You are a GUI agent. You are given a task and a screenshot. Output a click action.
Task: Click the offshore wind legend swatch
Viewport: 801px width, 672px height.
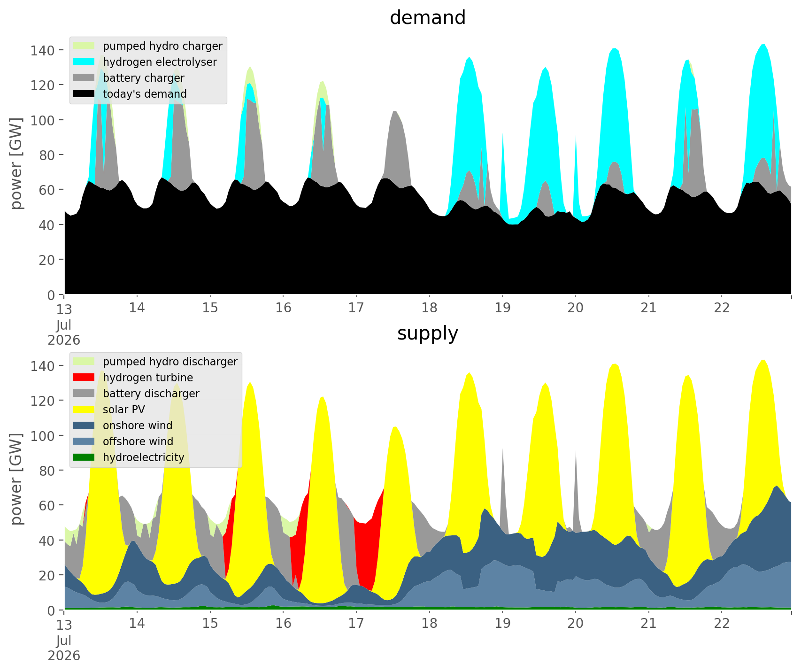coord(85,441)
